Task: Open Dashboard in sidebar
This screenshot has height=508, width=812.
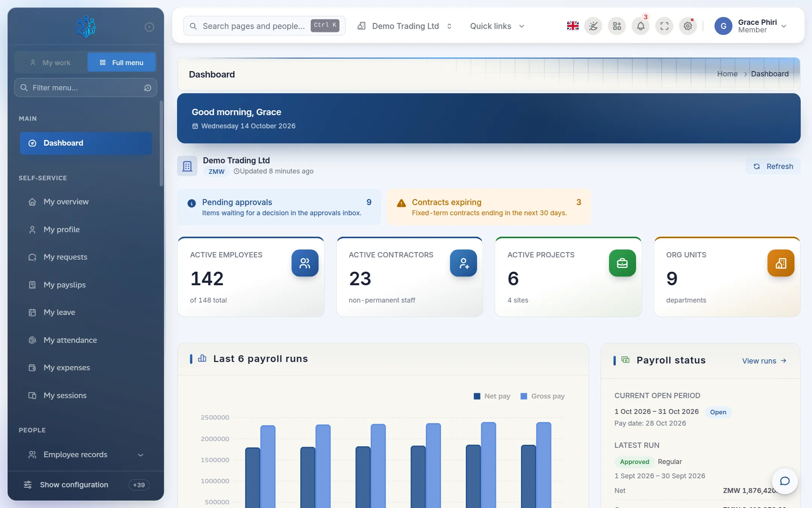Action: tap(86, 143)
